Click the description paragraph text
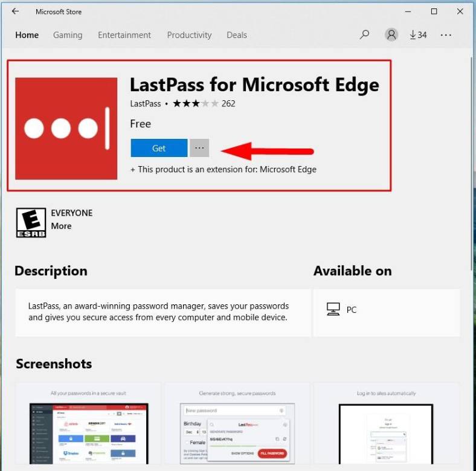476x471 pixels. click(158, 312)
